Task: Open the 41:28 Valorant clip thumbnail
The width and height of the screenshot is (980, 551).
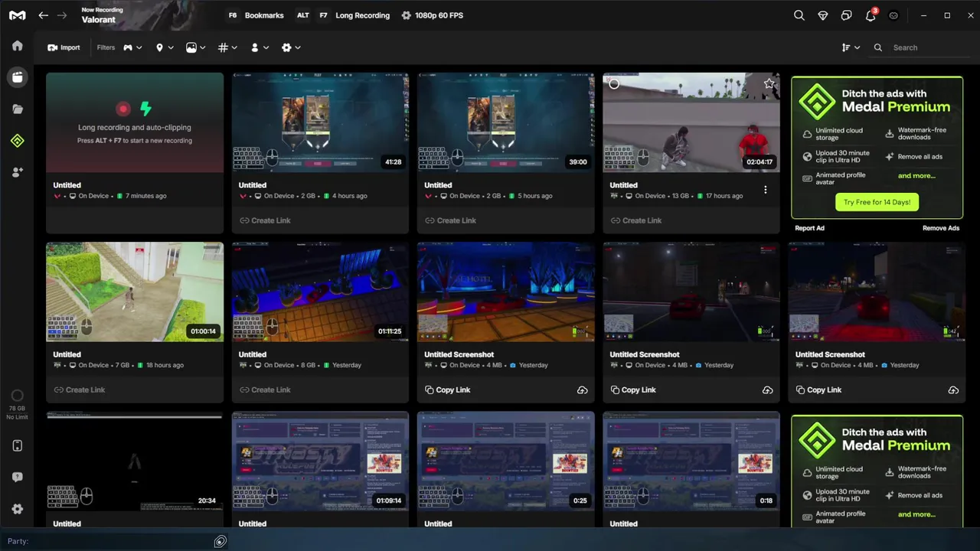Action: pyautogui.click(x=320, y=122)
